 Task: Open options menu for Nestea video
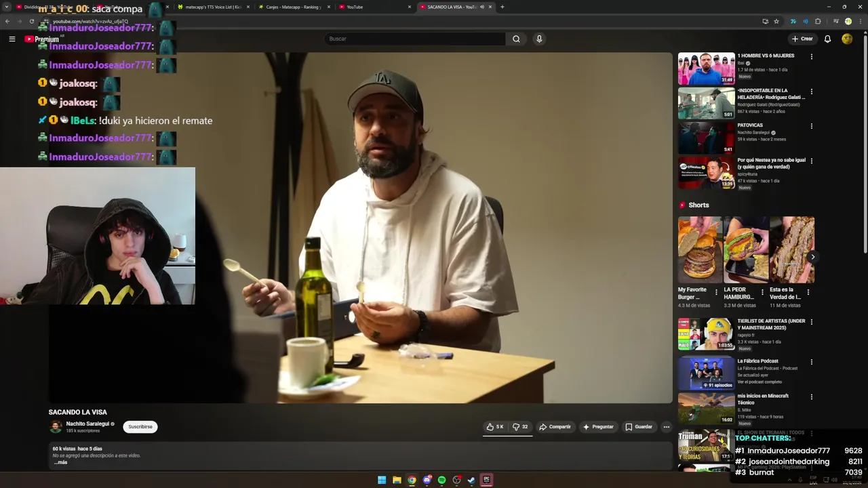(811, 161)
